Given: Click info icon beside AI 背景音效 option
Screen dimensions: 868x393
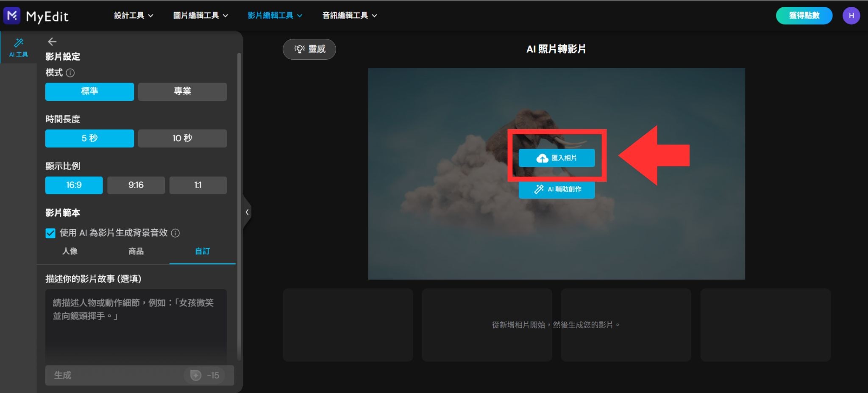Looking at the screenshot, I should coord(175,233).
